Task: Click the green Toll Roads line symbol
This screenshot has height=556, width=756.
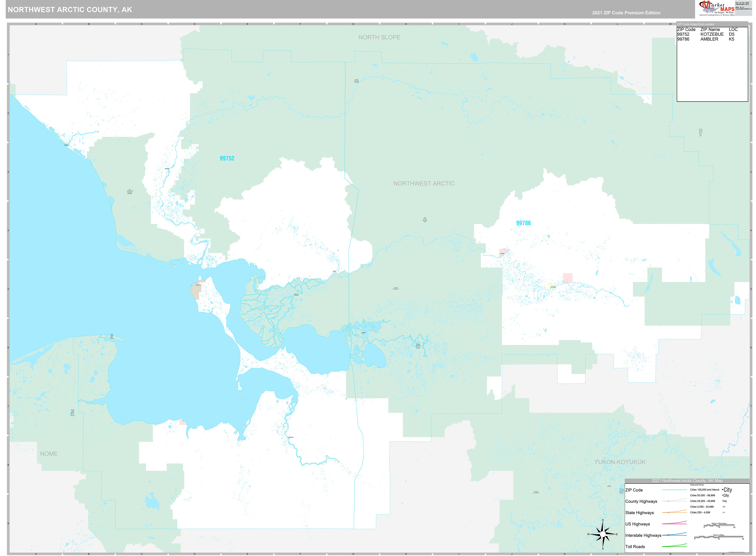Action: (x=675, y=546)
